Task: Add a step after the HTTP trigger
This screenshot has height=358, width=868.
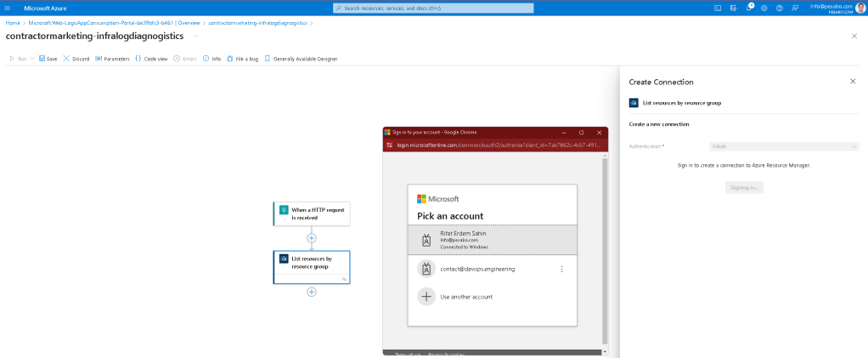Action: [x=312, y=238]
